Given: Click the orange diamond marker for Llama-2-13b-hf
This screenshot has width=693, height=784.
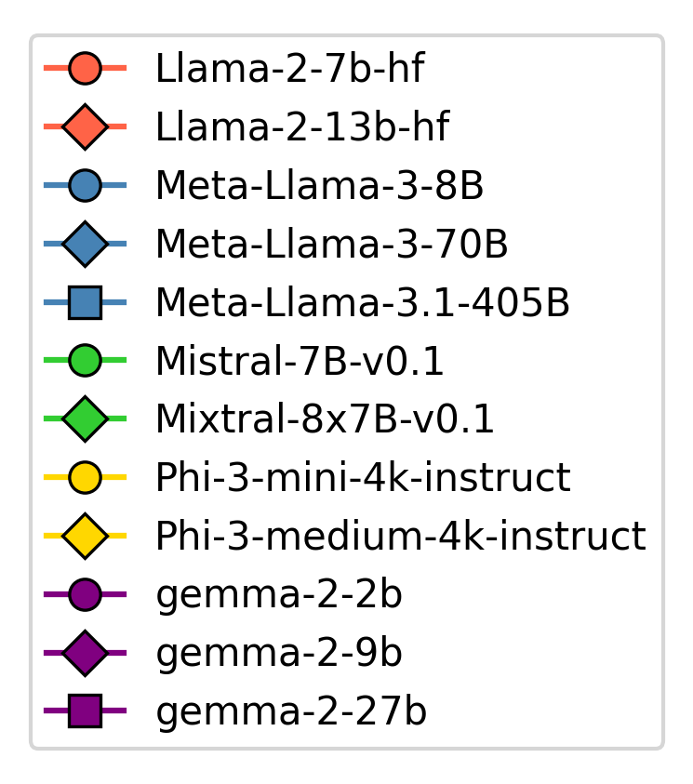Looking at the screenshot, I should click(x=85, y=127).
